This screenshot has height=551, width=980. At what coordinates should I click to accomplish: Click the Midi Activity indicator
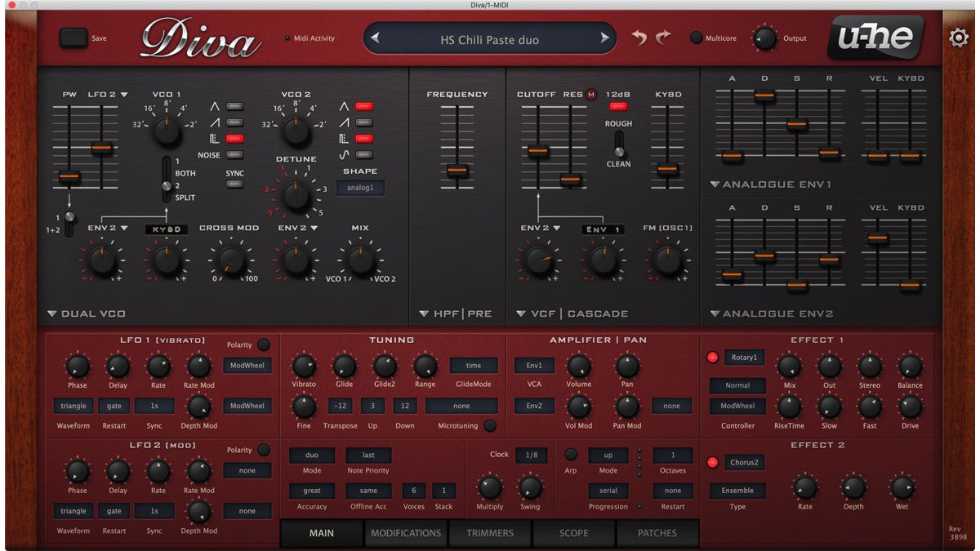pyautogui.click(x=287, y=37)
